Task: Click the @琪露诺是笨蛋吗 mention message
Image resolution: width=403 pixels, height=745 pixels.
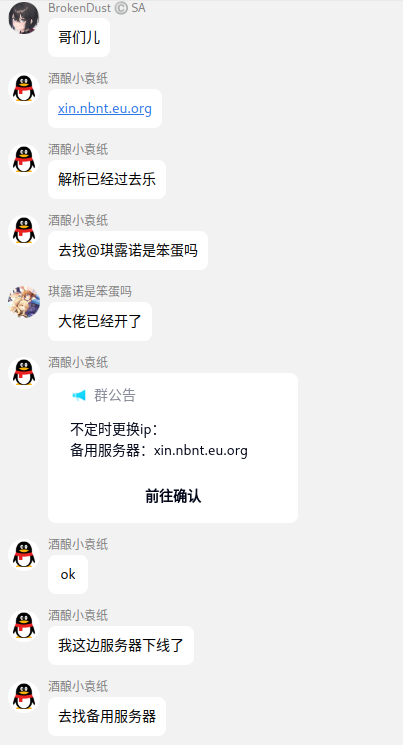Action: pyautogui.click(x=128, y=250)
